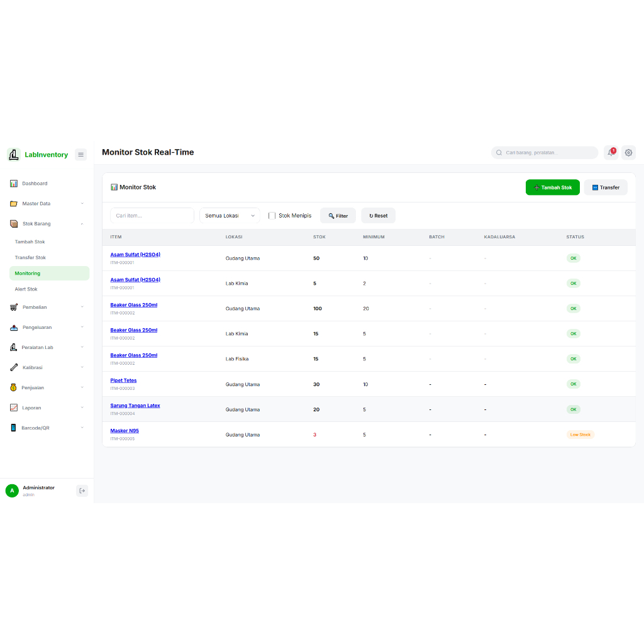Click the Peralatan Lab microscope icon
The image size is (644, 644).
tap(14, 347)
